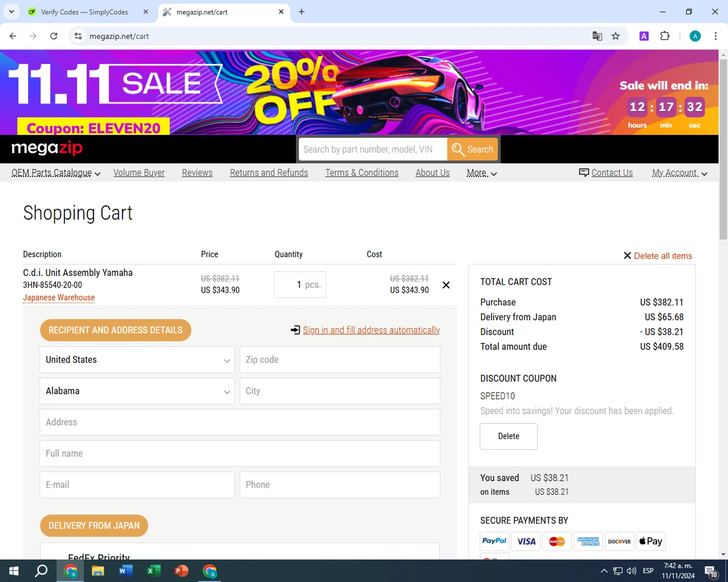Go forward in browser history
The image size is (728, 582).
[33, 36]
